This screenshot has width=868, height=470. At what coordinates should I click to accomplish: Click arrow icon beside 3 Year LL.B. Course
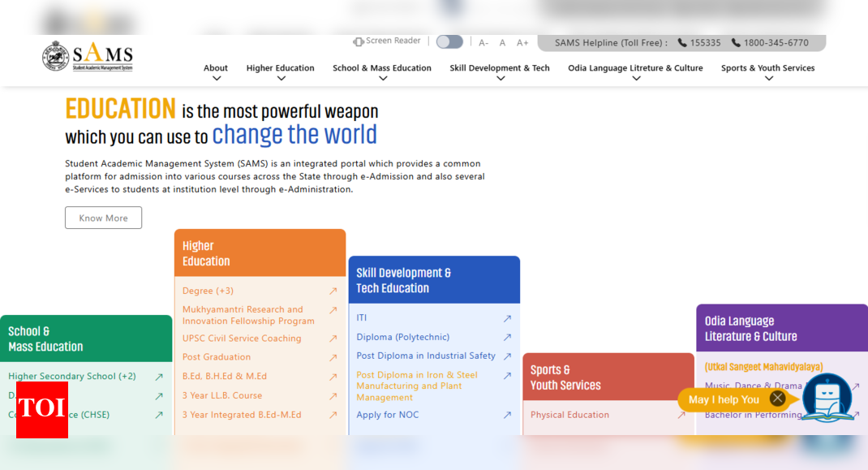click(333, 396)
